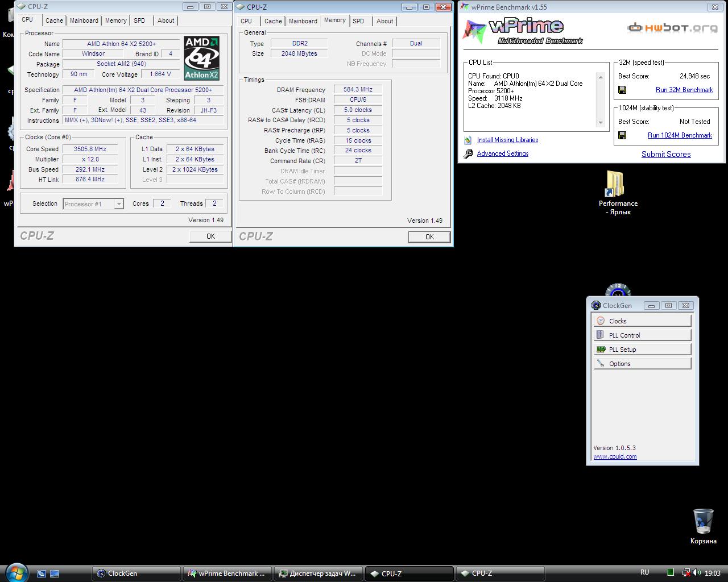Switch to Mainboard tab in left CPU-Z window
This screenshot has height=582, width=728.
[x=84, y=20]
